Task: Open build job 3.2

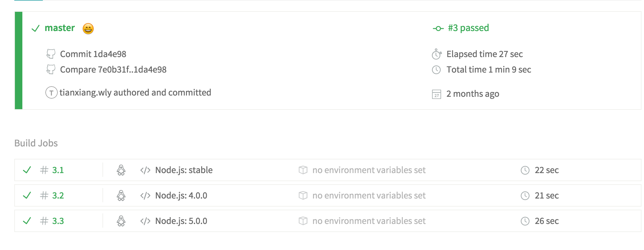Action: click(58, 195)
